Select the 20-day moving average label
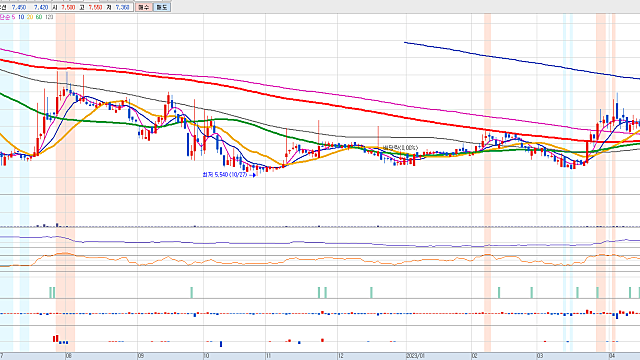 pos(30,17)
